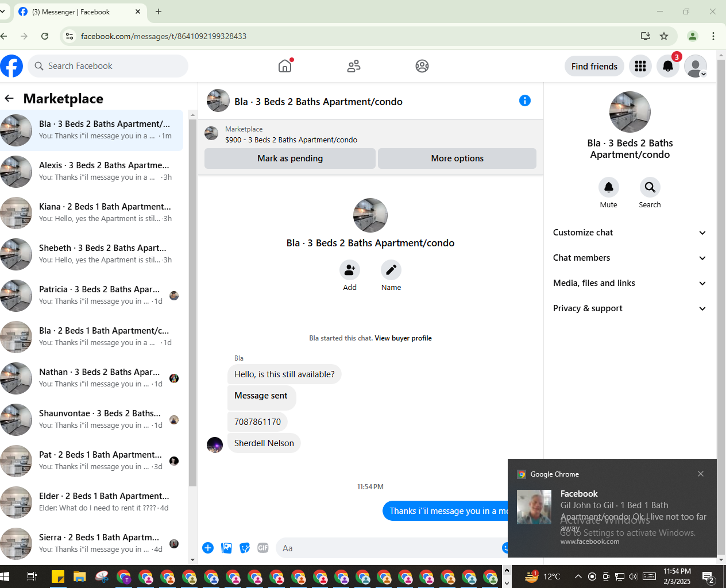Go to the Home feed icon
Image resolution: width=726 pixels, height=588 pixels.
(285, 66)
